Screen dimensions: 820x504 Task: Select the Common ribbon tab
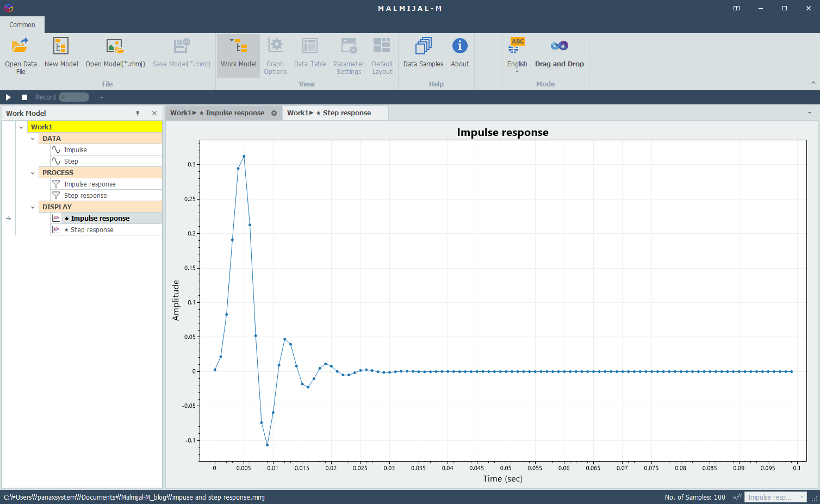(x=22, y=25)
